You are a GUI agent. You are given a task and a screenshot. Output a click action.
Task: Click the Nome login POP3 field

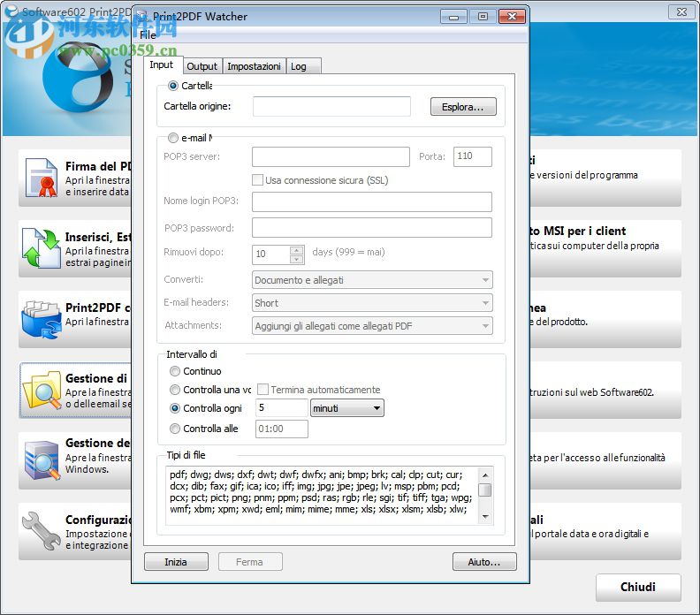click(372, 201)
